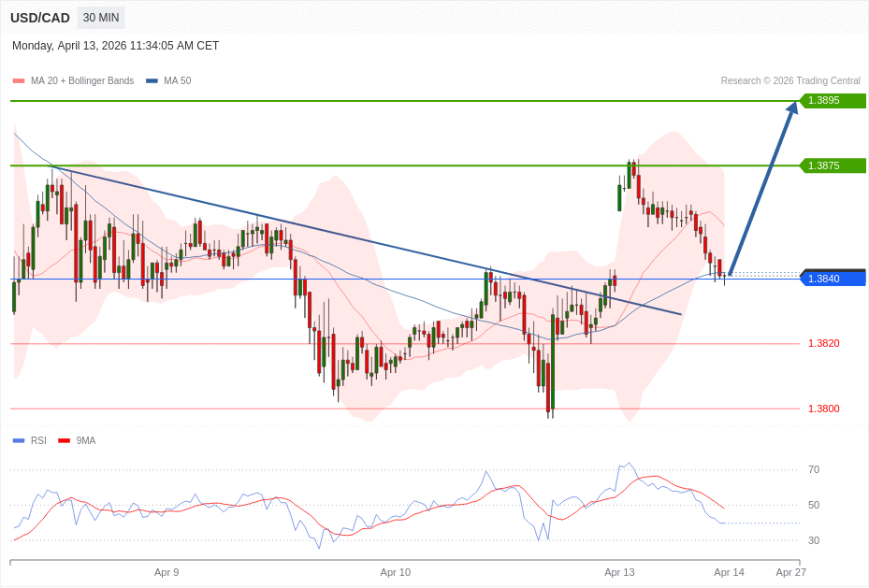
Task: Click the Apr 14 date axis label
Action: (729, 572)
